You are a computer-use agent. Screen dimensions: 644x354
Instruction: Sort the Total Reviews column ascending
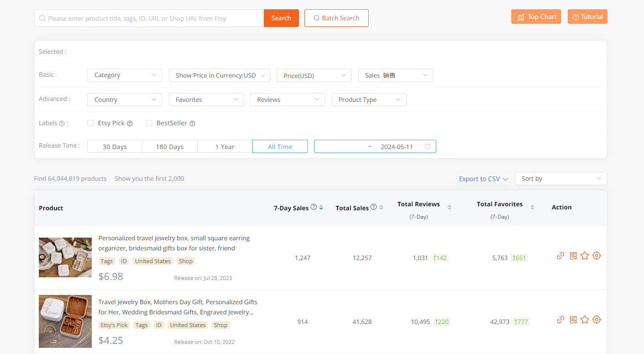coord(449,205)
